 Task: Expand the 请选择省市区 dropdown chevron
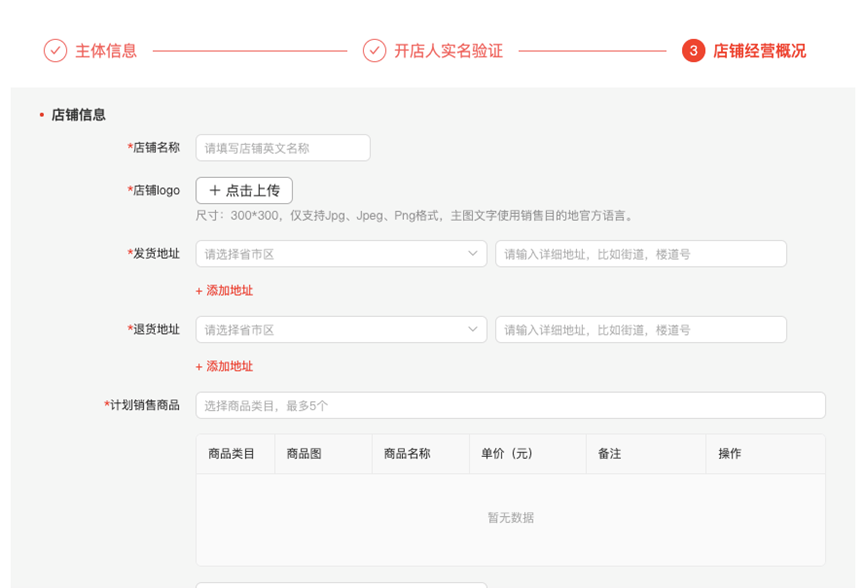[473, 254]
